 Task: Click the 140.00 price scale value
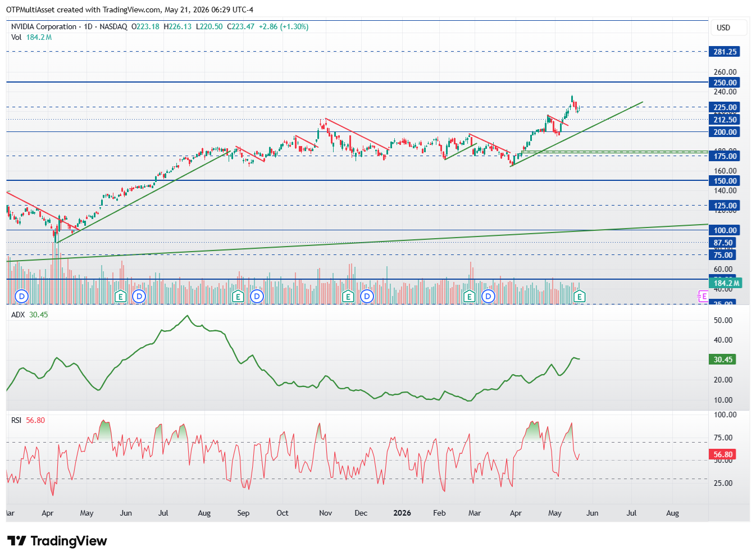click(x=725, y=190)
